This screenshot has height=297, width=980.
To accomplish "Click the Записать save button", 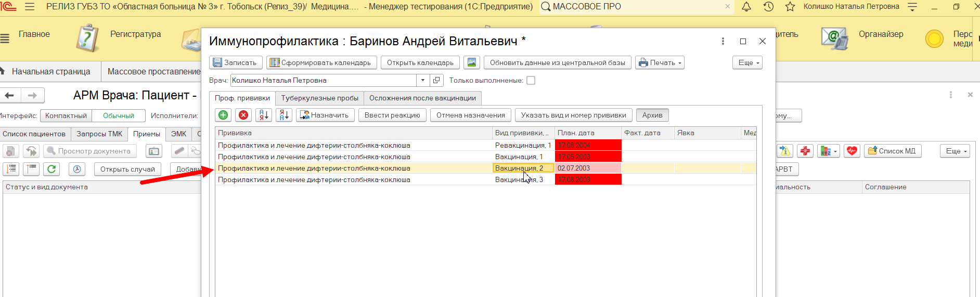I will 236,62.
